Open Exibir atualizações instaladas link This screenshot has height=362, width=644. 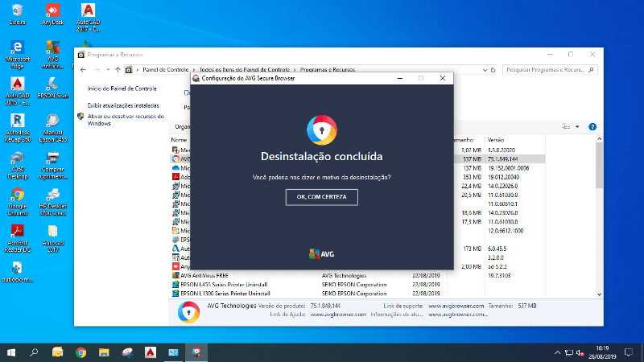123,106
